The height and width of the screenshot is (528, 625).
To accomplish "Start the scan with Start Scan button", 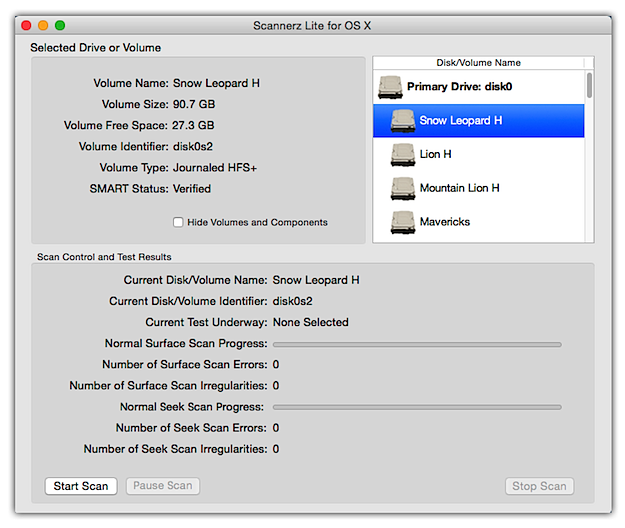I will click(81, 486).
